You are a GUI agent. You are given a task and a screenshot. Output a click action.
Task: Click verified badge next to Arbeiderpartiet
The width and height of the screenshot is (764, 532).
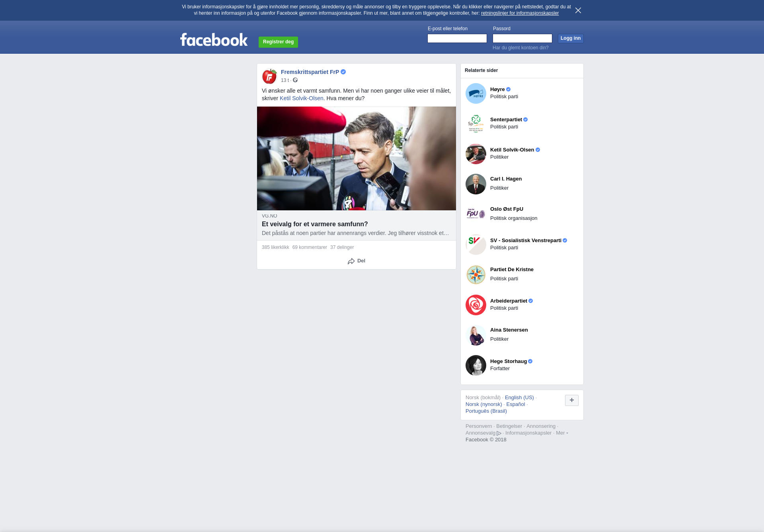click(x=530, y=301)
